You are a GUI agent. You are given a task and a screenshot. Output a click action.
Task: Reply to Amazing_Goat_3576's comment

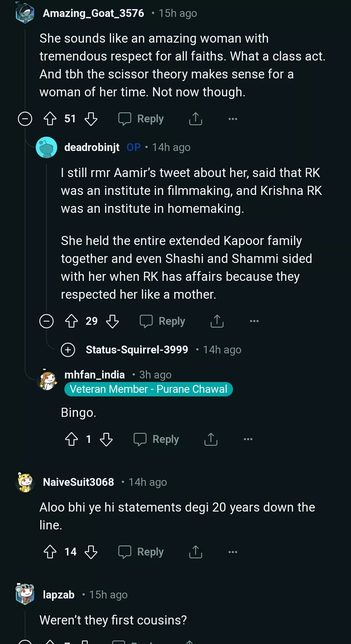[141, 119]
